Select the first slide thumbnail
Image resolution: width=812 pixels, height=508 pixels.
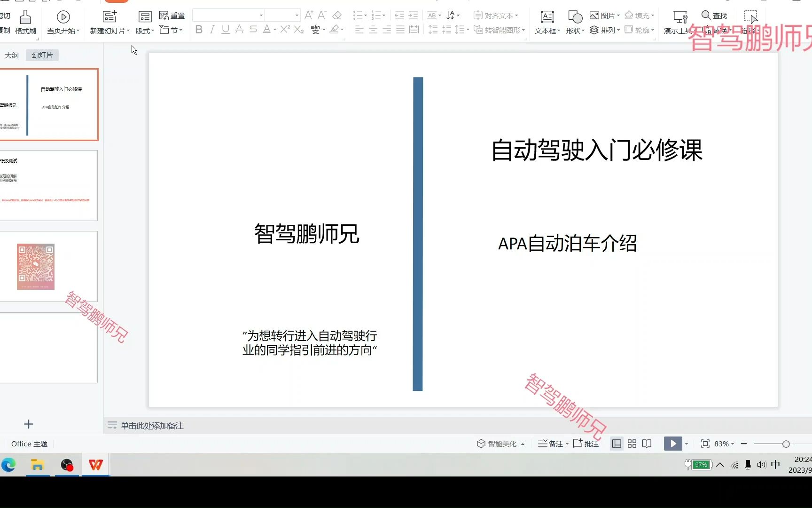pyautogui.click(x=49, y=104)
